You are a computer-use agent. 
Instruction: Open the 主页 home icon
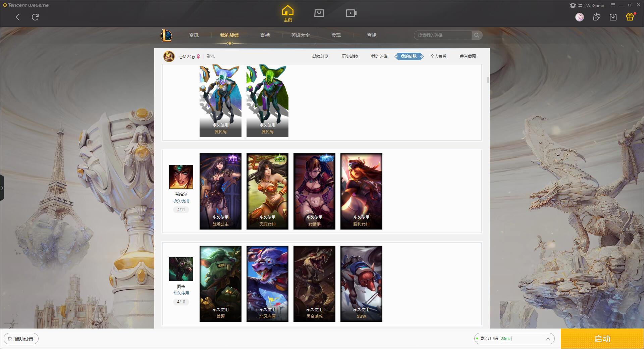pos(288,14)
